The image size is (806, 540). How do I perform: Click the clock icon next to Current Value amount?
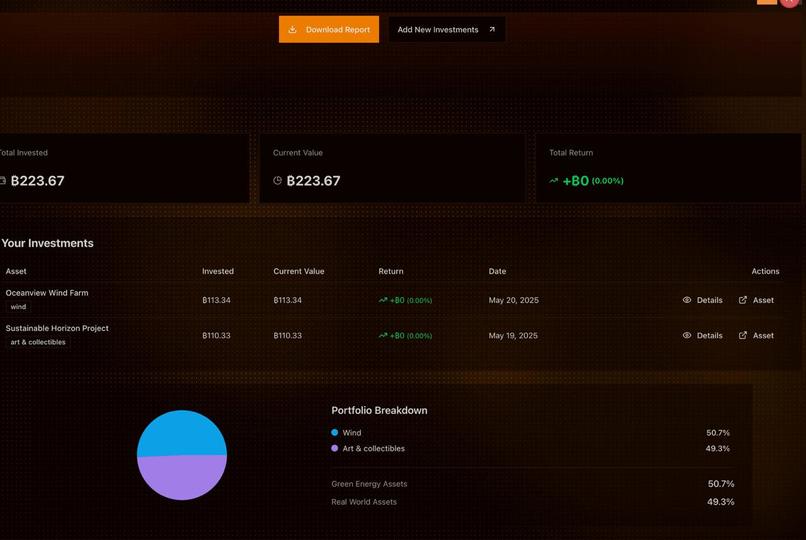click(278, 180)
